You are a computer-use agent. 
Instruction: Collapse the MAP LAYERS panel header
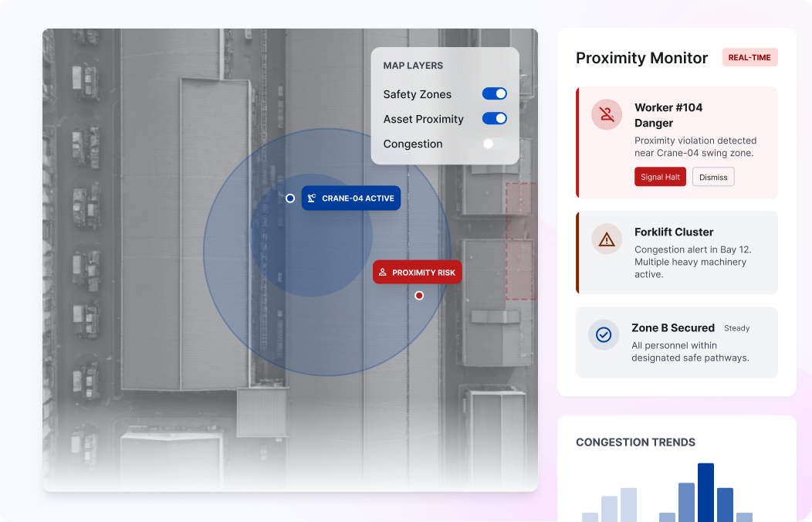coord(413,66)
